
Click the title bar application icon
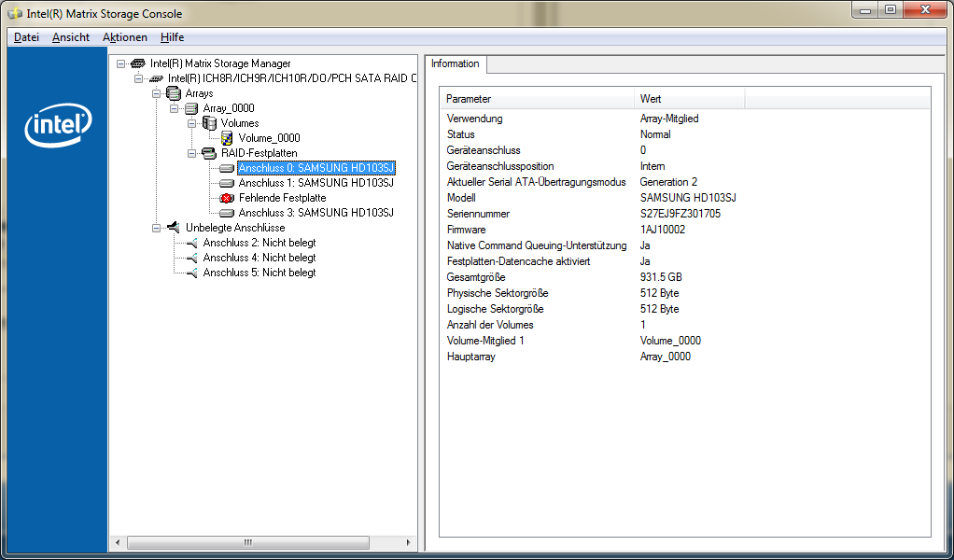tap(15, 13)
